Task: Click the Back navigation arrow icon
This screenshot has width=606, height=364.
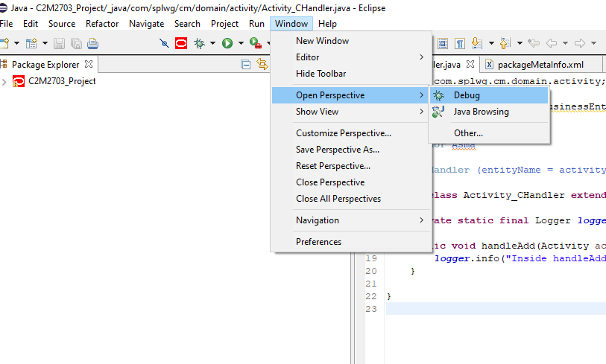Action: [x=552, y=43]
